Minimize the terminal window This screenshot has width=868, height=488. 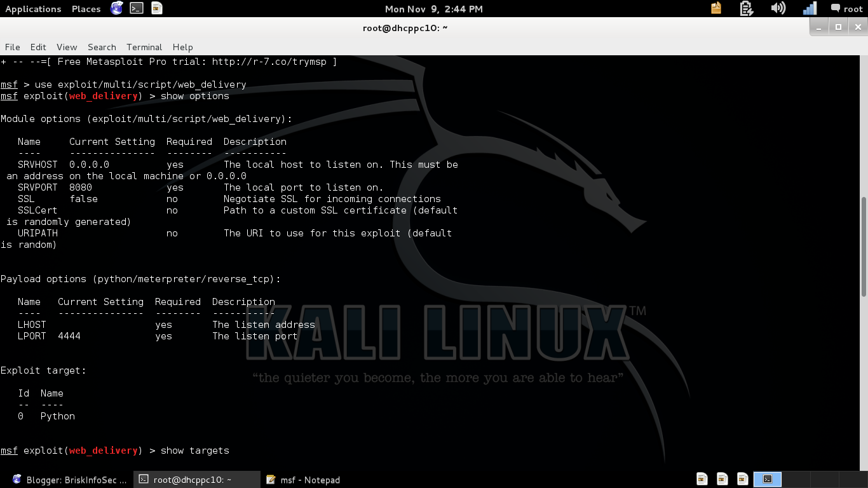[820, 27]
